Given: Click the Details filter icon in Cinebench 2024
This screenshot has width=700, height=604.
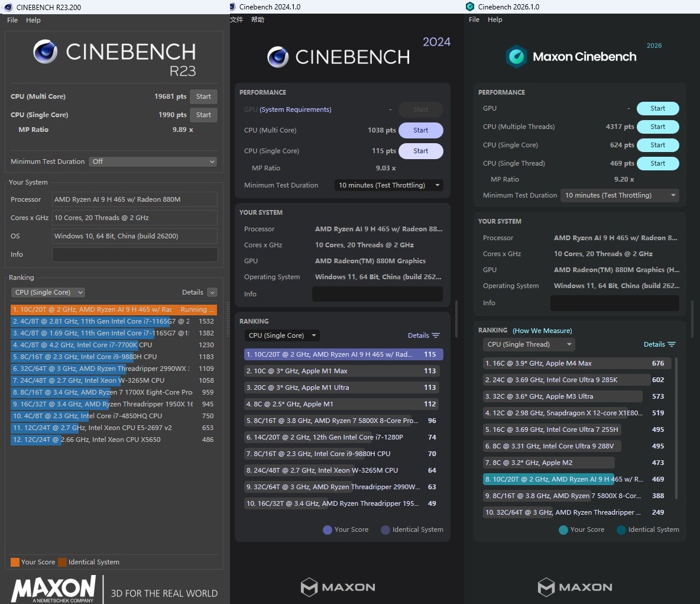Looking at the screenshot, I should (436, 335).
